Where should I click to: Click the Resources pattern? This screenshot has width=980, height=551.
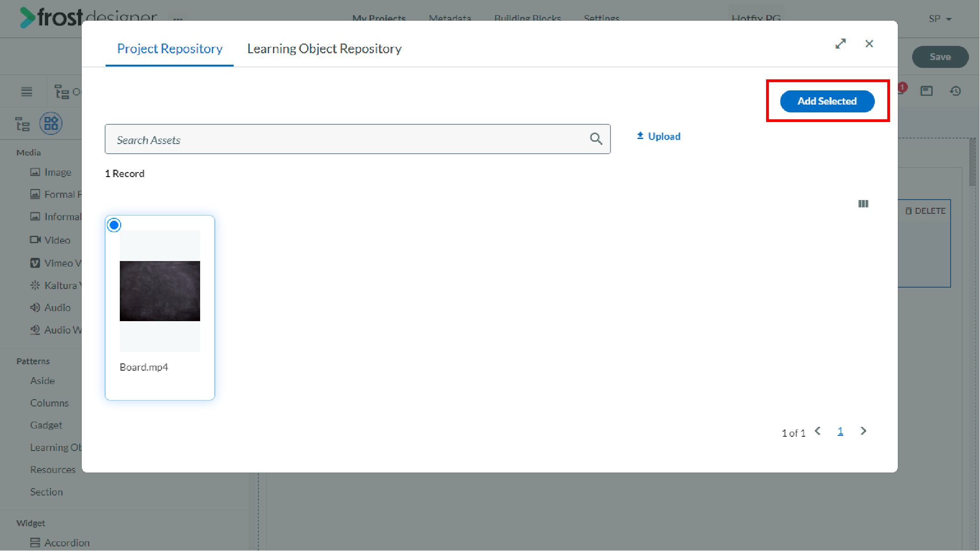click(53, 470)
